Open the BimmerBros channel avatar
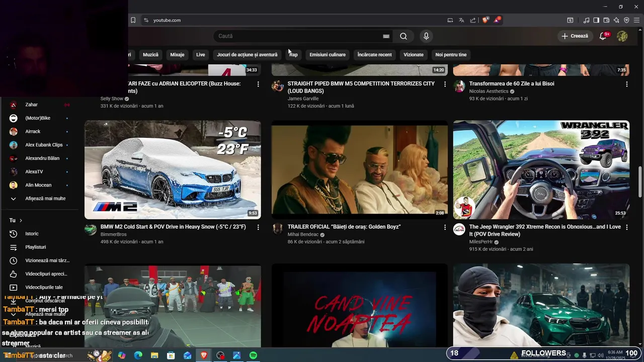The image size is (644, 362). click(x=91, y=229)
